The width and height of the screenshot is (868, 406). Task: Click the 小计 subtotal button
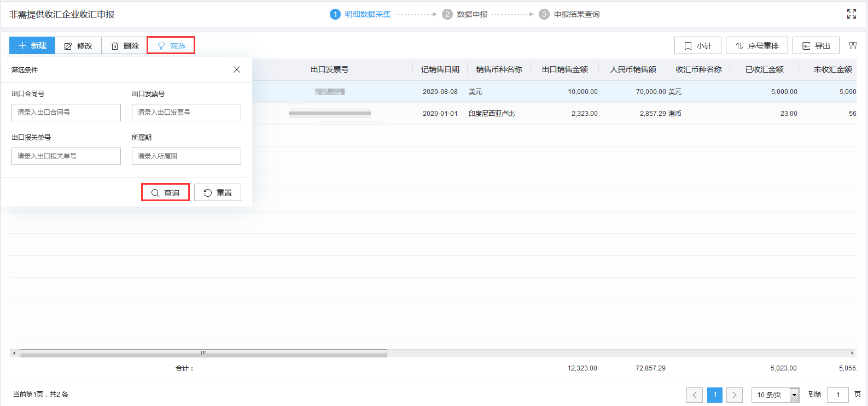pyautogui.click(x=698, y=46)
